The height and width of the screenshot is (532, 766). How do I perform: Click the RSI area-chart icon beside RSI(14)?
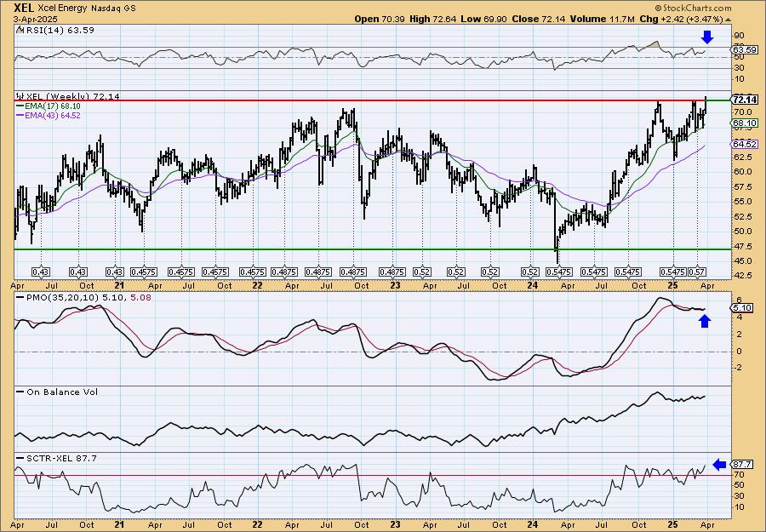pos(19,31)
